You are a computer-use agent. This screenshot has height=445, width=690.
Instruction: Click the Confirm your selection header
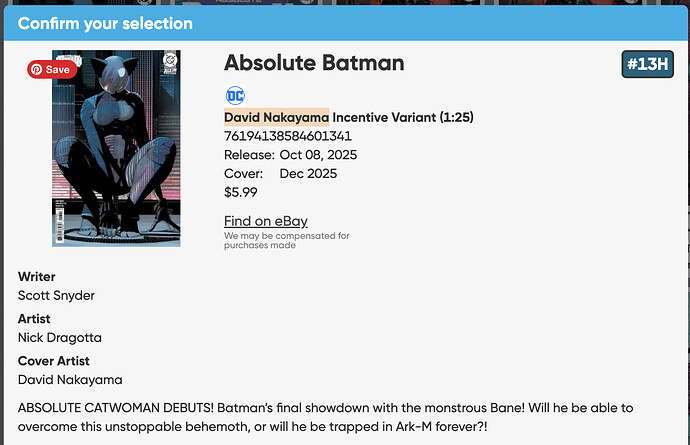tap(105, 23)
